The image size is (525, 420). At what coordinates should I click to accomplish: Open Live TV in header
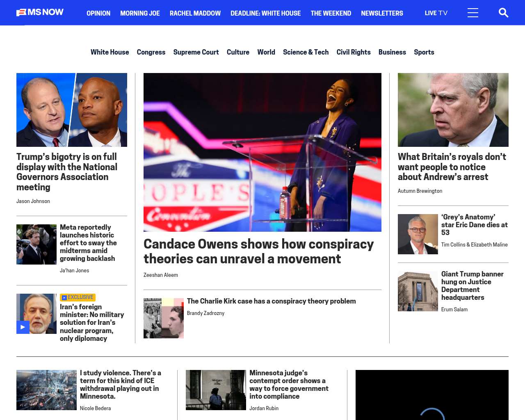point(436,13)
